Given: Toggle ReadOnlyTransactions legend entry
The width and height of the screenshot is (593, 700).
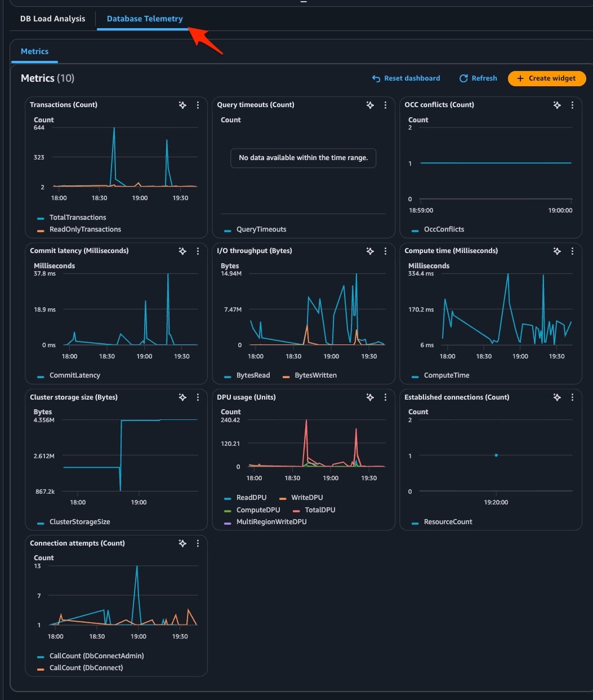Looking at the screenshot, I should (79, 229).
